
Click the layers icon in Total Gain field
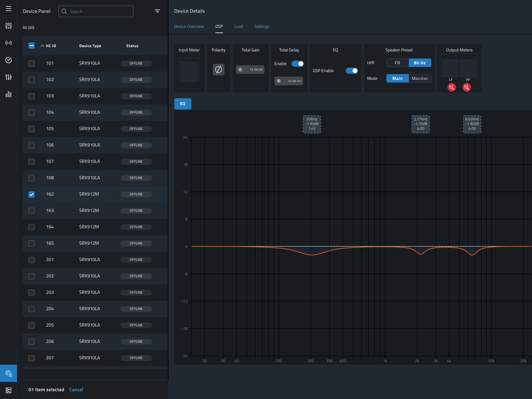240,70
